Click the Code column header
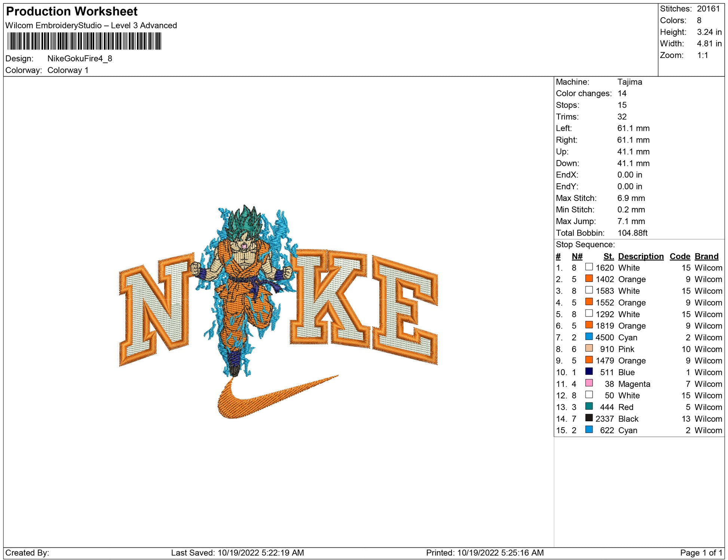 [x=679, y=256]
